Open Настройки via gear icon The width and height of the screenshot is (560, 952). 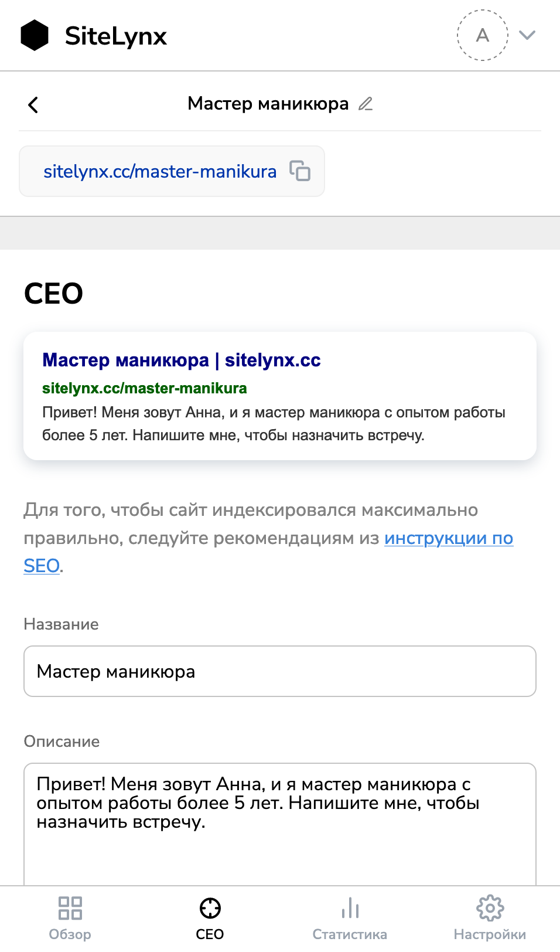click(x=490, y=908)
